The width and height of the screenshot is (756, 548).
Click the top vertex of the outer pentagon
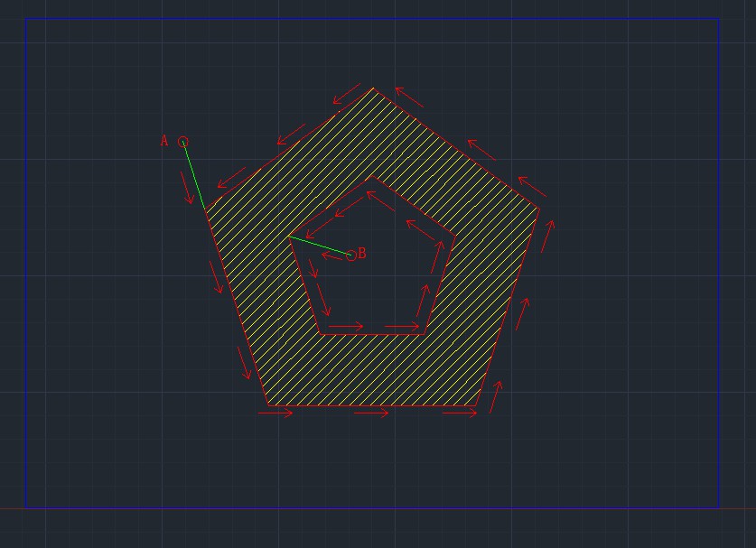coord(374,88)
